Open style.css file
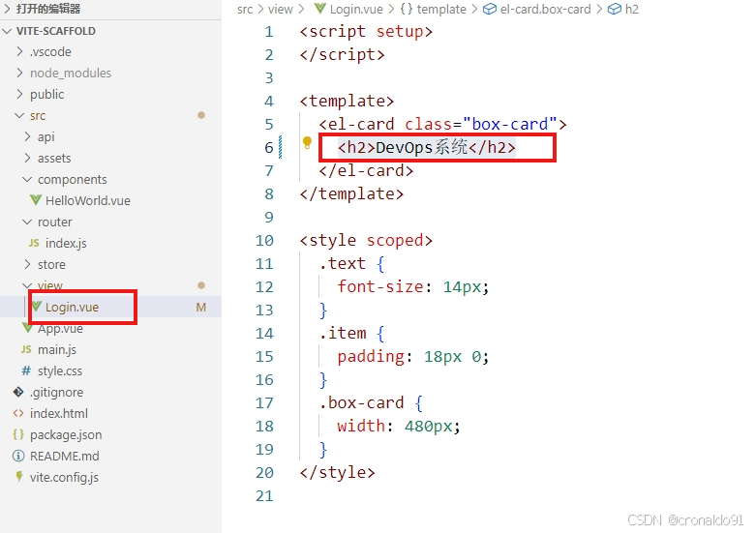 point(60,370)
